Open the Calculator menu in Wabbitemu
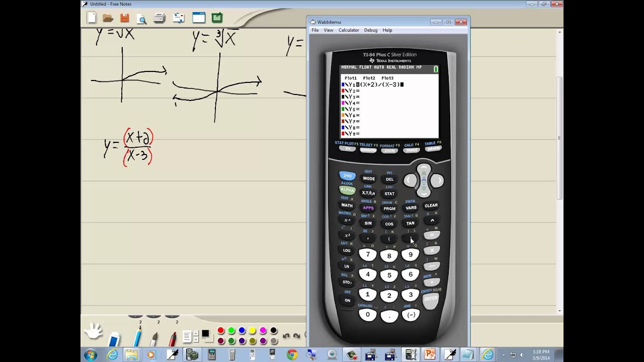The width and height of the screenshot is (644, 362). (x=349, y=30)
